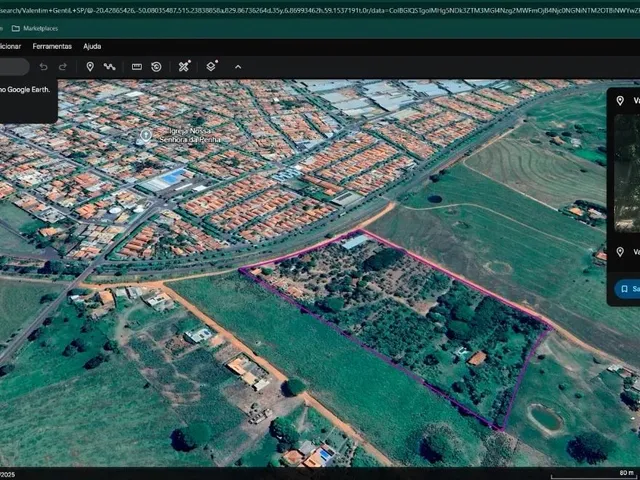Image resolution: width=640 pixels, height=480 pixels.
Task: Show historical imagery clock icon
Action: pyautogui.click(x=156, y=67)
